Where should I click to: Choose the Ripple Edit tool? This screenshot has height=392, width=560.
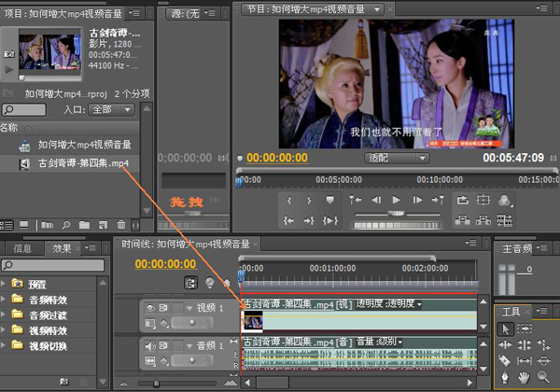(505, 345)
